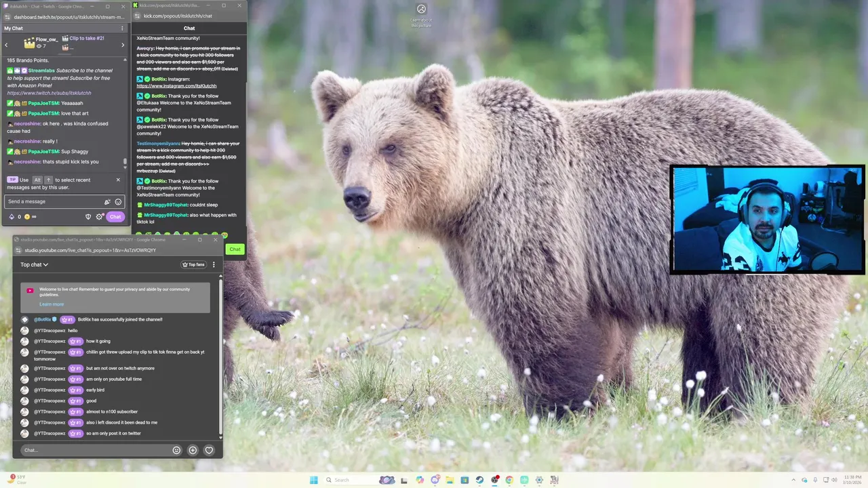Click @YTDracopawz avatar beside 'hello' message
The width and height of the screenshot is (868, 488).
click(24, 331)
